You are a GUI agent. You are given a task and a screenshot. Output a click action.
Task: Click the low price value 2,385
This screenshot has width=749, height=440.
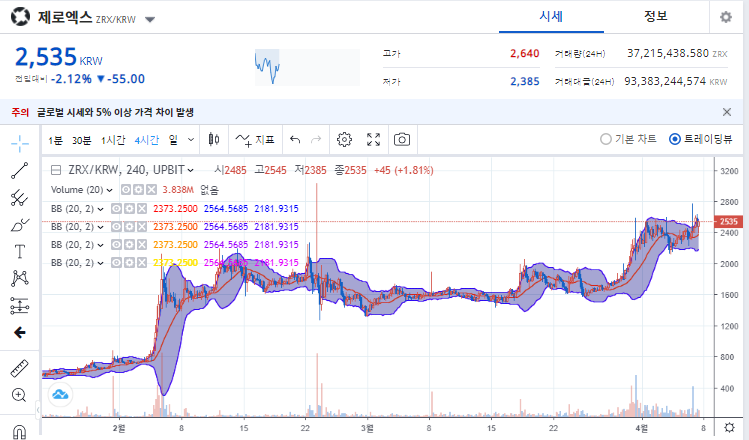tap(524, 81)
